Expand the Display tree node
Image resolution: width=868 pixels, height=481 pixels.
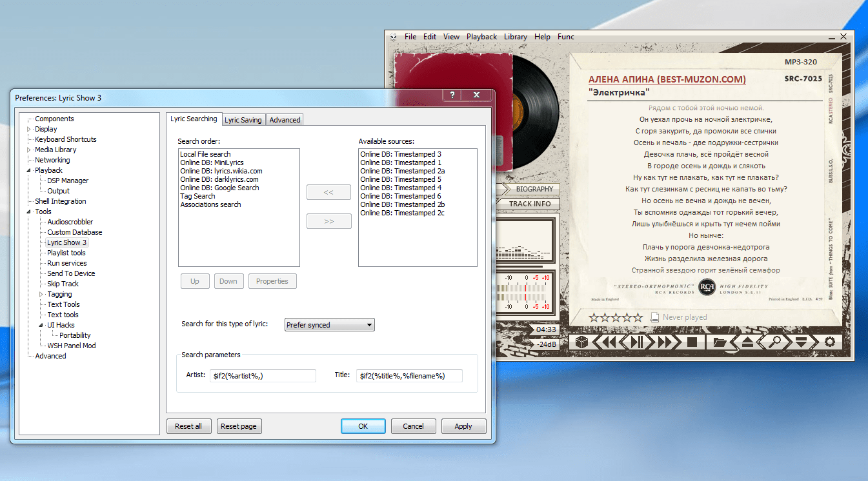click(28, 129)
